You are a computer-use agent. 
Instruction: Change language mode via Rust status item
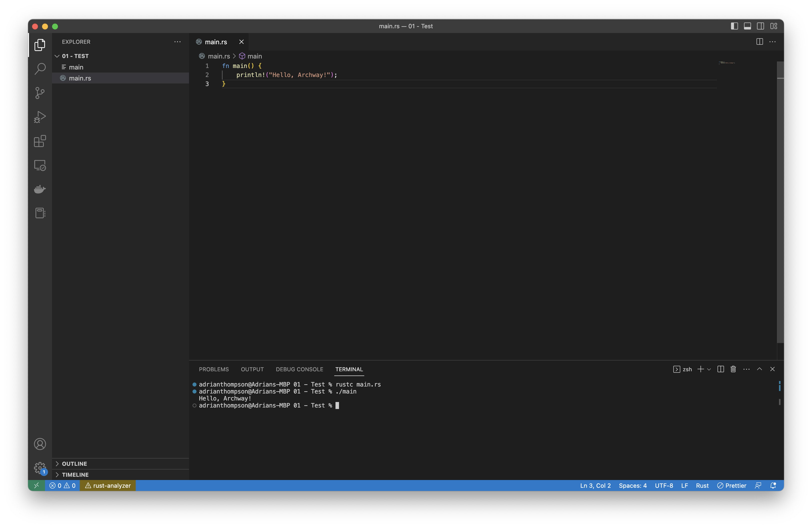click(x=702, y=485)
